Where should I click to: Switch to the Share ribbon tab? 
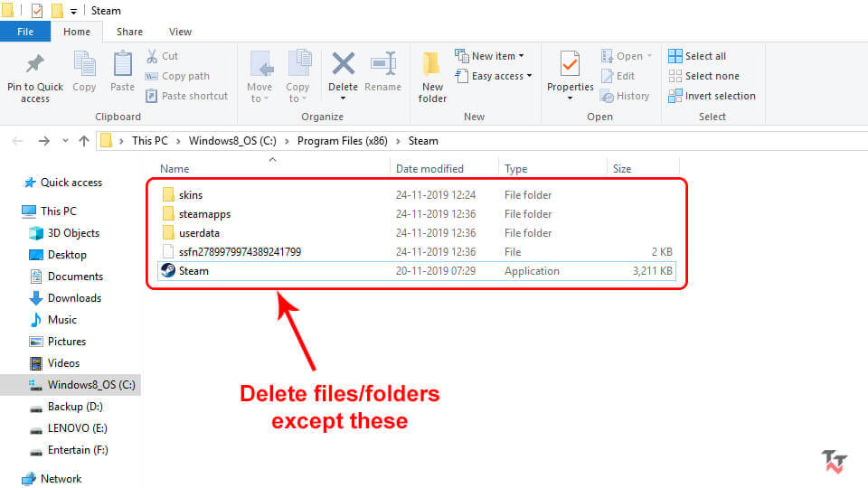[129, 32]
